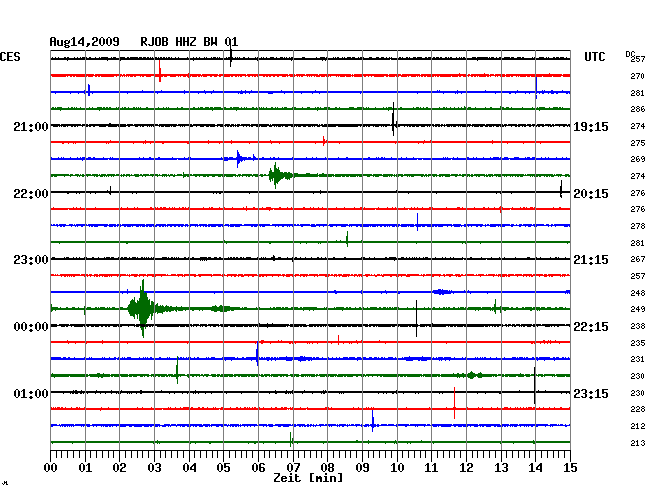Click minute tick label 06

coord(258,467)
